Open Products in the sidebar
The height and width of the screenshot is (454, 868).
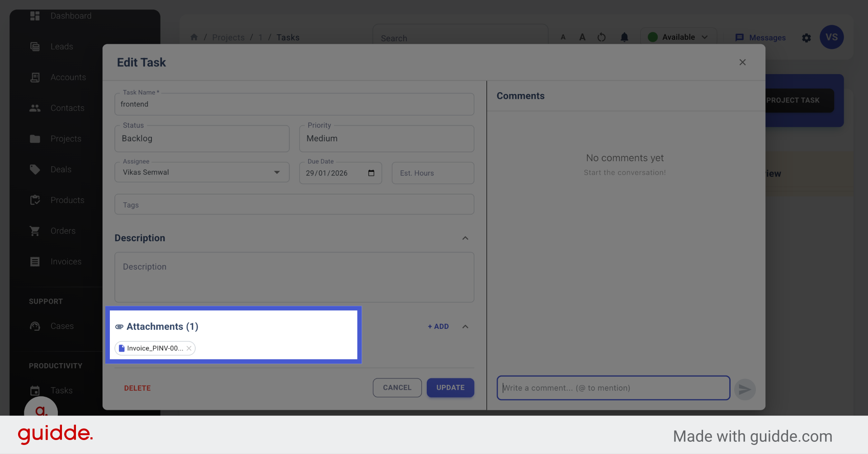pos(67,200)
